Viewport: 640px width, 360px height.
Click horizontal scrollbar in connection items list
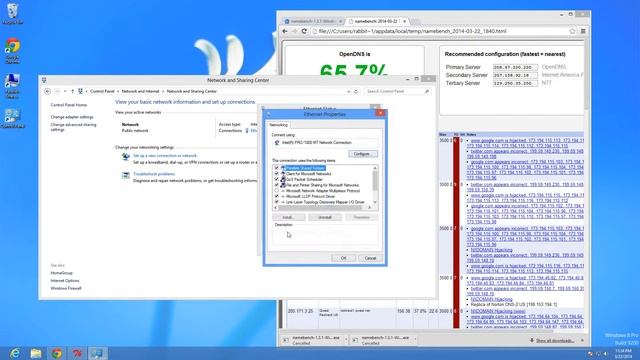[x=320, y=208]
